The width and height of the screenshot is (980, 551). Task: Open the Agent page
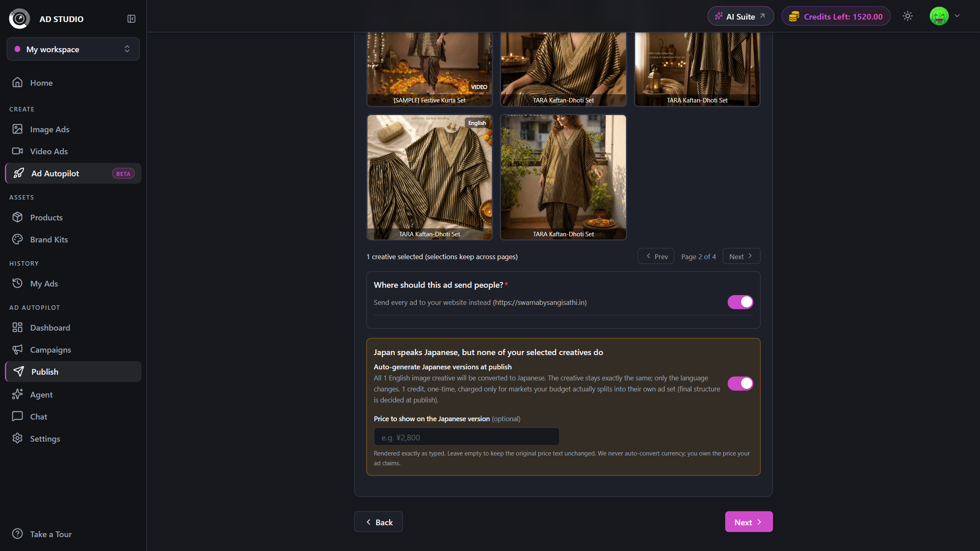click(73, 394)
